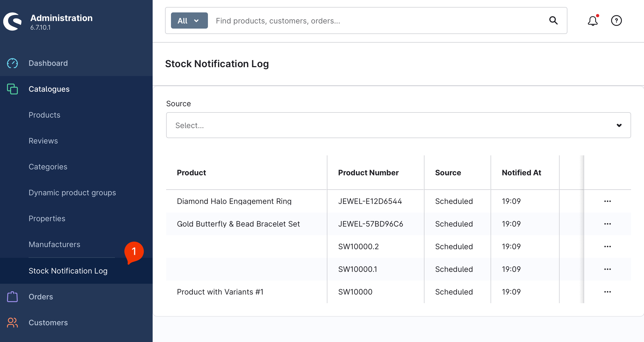
Task: Click product number SW10000.1
Action: 358,269
